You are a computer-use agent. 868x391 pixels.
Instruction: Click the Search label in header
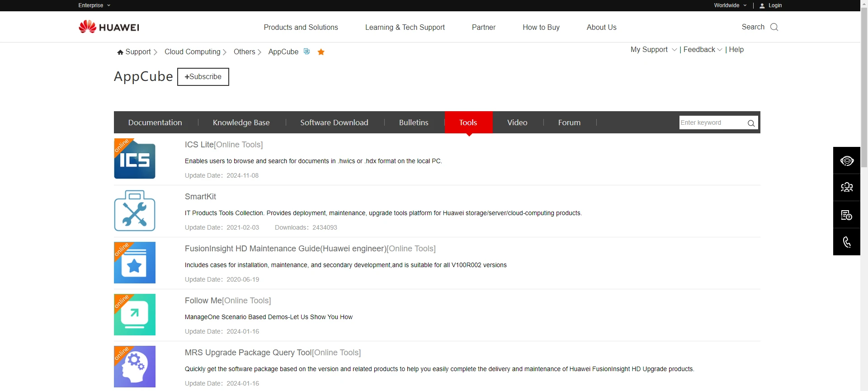click(753, 27)
